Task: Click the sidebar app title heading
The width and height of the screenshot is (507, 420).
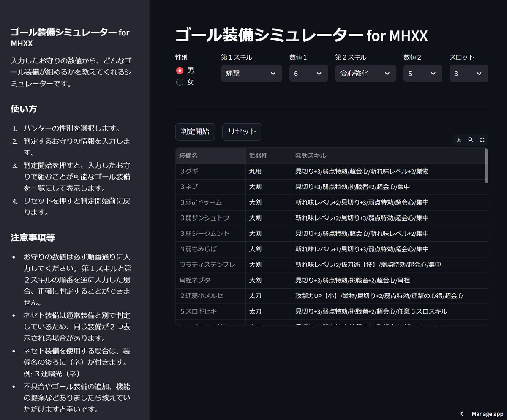Action: pos(70,38)
